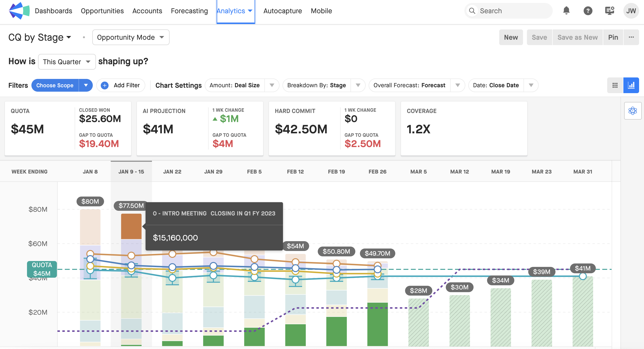
Task: Click Save as New
Action: [577, 37]
